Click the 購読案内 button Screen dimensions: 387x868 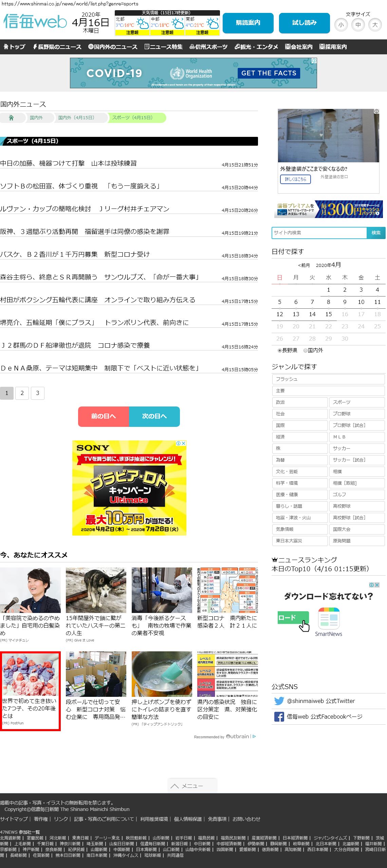[248, 23]
